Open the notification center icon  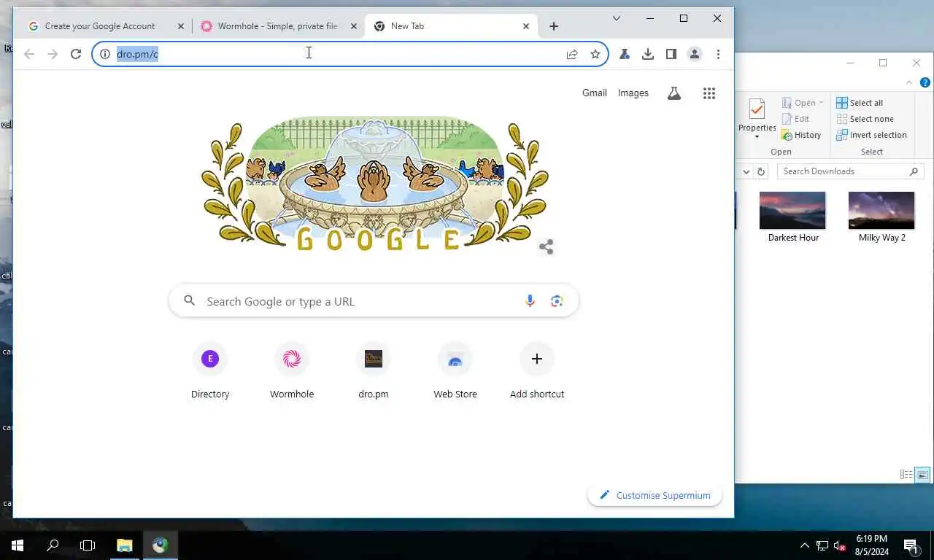911,545
